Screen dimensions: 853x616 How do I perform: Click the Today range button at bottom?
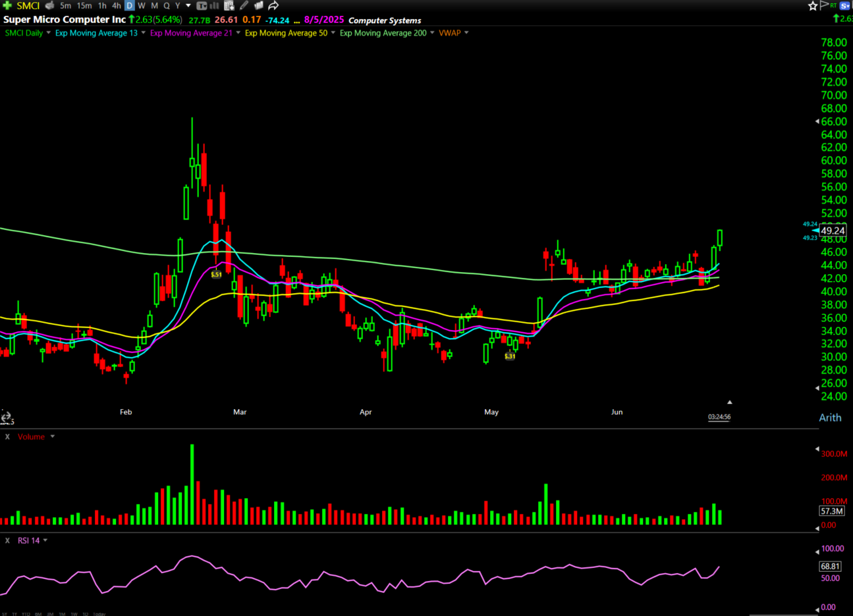(99, 613)
